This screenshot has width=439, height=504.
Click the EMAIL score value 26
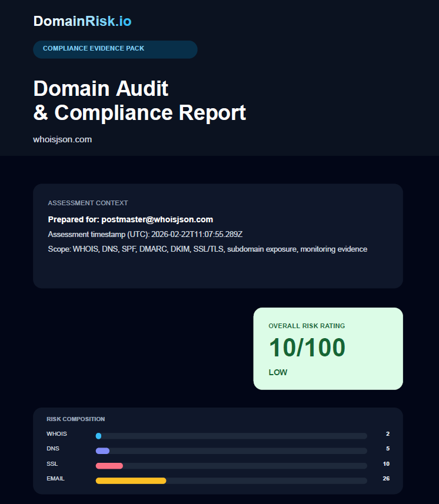(386, 479)
